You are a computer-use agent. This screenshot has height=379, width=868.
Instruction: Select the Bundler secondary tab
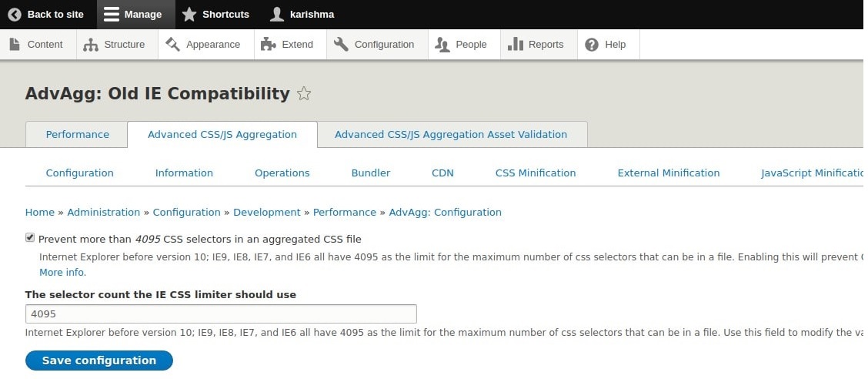pyautogui.click(x=371, y=173)
